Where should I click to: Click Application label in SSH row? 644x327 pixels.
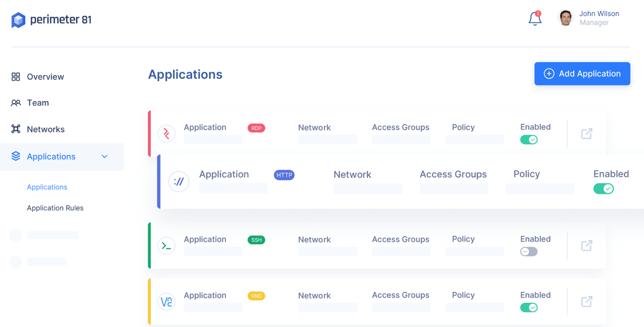point(205,239)
